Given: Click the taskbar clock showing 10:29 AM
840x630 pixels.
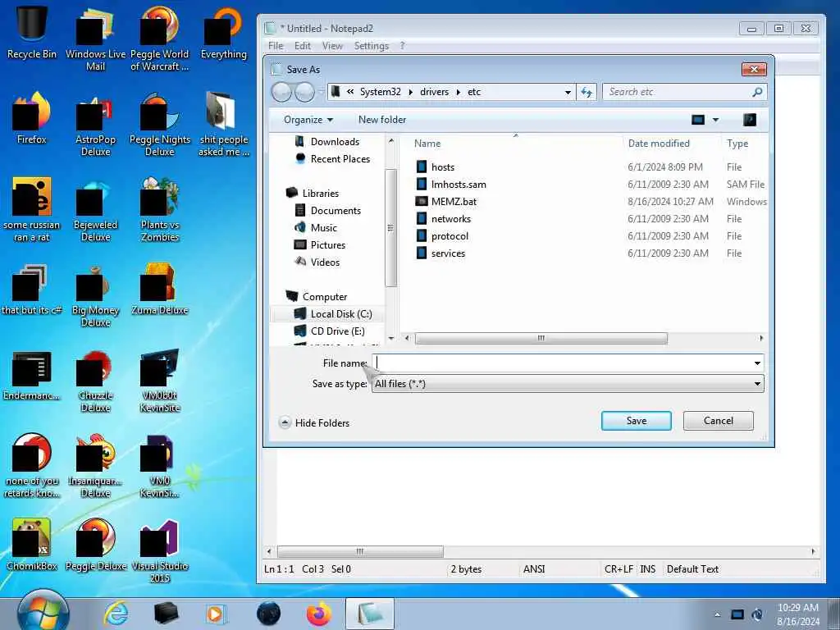Looking at the screenshot, I should 797,614.
